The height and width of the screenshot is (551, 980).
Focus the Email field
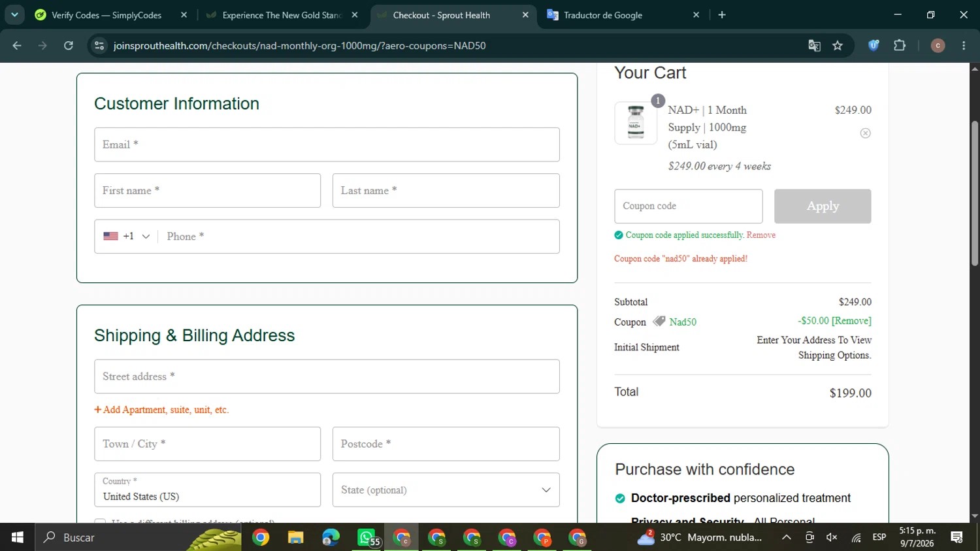click(x=327, y=144)
